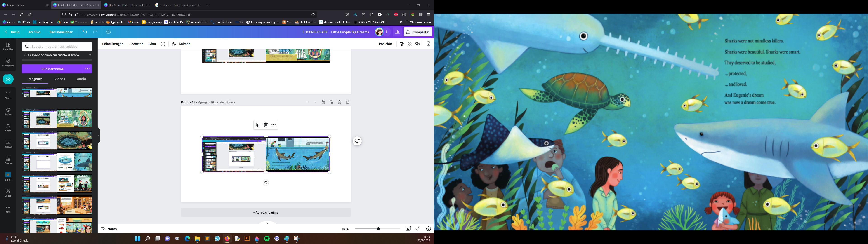Open the insights bar chart icon

pos(397,32)
